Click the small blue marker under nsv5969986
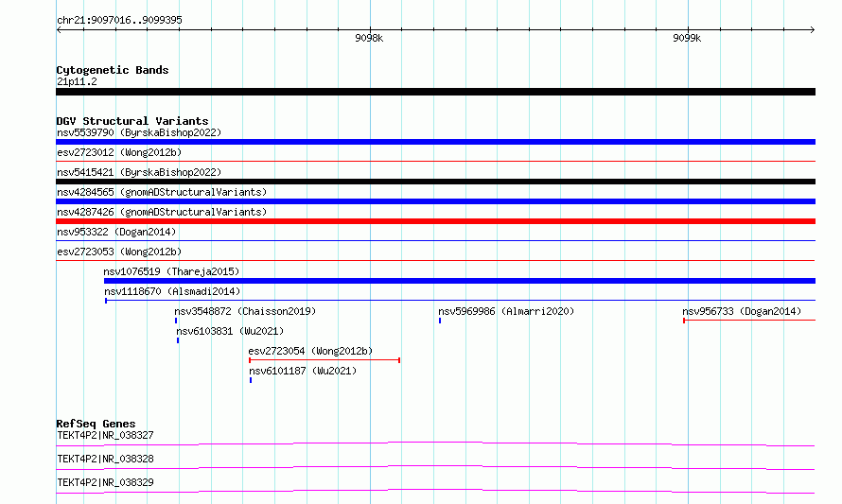 tap(440, 321)
